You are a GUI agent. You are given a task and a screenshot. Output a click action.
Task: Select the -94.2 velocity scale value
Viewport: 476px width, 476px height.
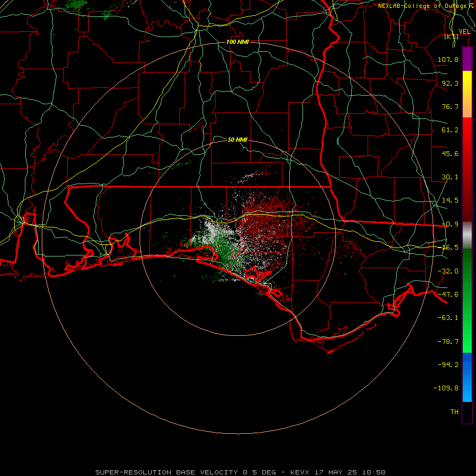pos(448,365)
